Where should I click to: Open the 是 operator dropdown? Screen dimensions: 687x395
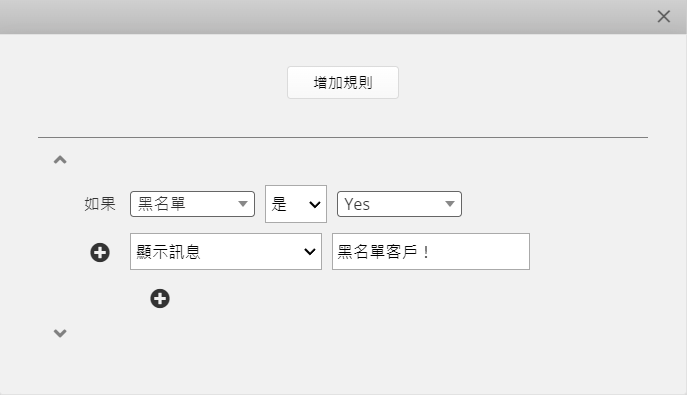click(x=296, y=204)
